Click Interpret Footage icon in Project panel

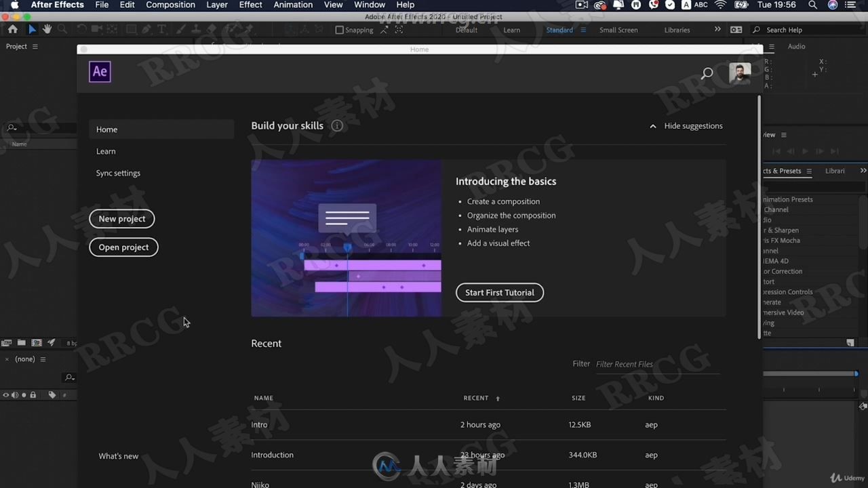(7, 343)
